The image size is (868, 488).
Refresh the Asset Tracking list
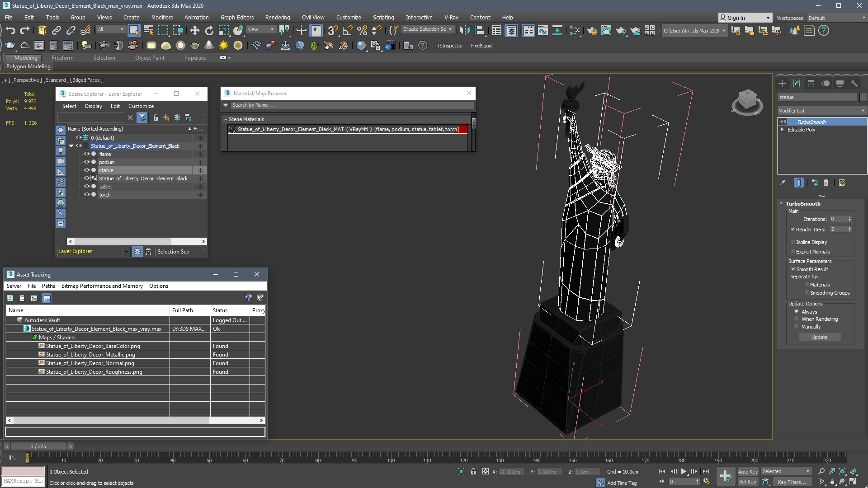click(x=10, y=298)
